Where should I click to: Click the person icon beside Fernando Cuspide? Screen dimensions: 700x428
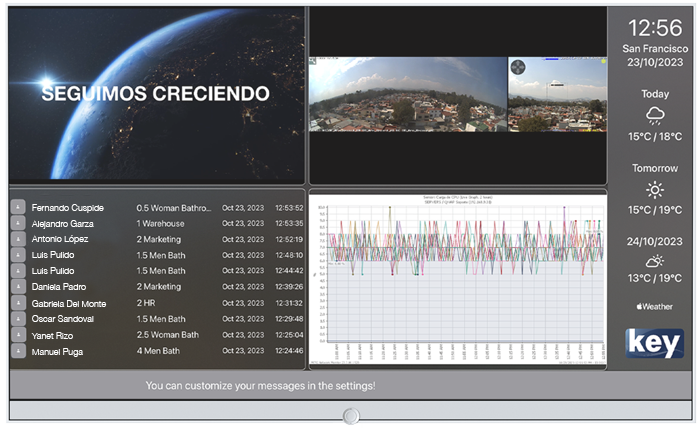pos(18,208)
